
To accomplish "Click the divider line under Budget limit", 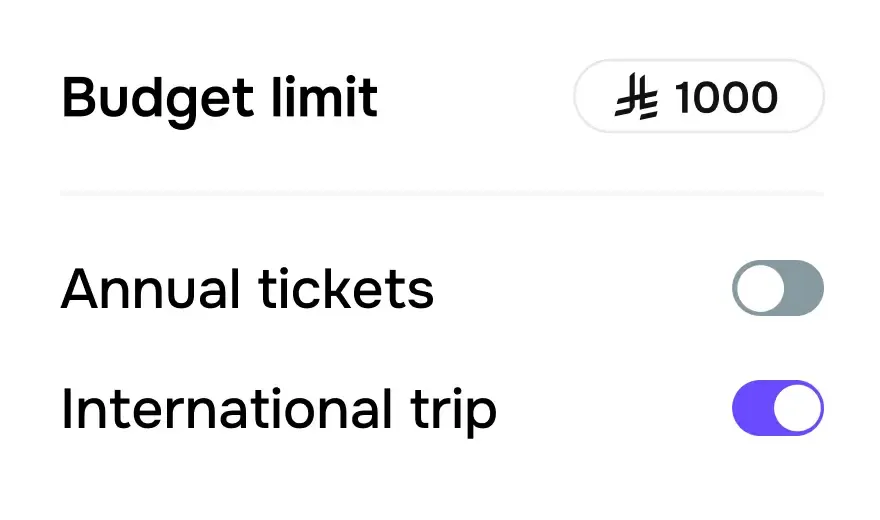I will click(441, 192).
